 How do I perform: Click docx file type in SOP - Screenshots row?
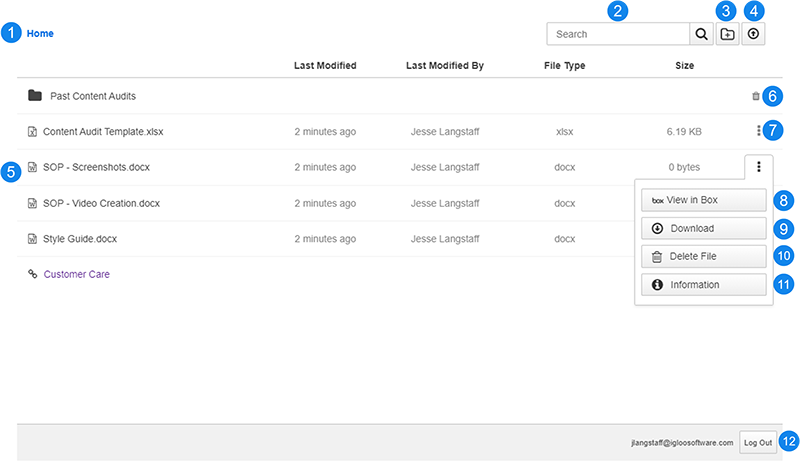(564, 167)
